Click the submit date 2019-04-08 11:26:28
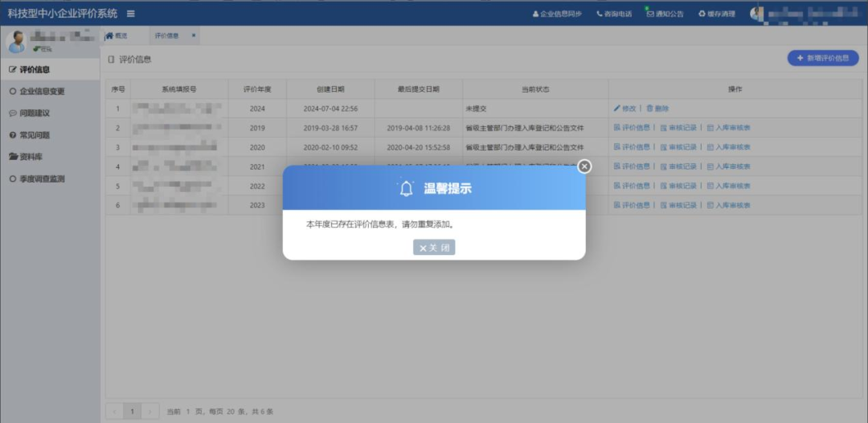This screenshot has width=868, height=423. pos(419,128)
